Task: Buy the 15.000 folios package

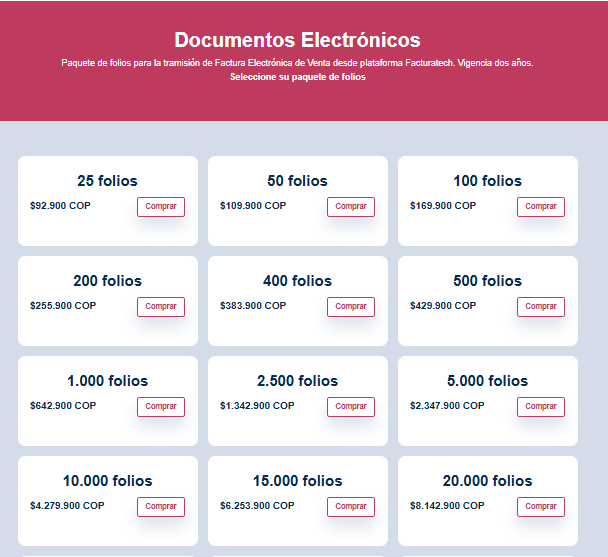Action: pos(350,507)
